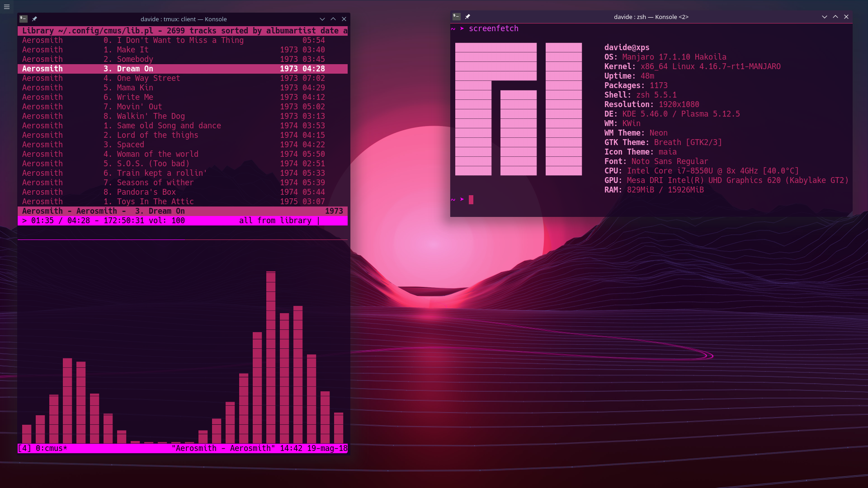The width and height of the screenshot is (868, 488).
Task: Click the minimize chevron on the zsh window
Action: point(826,16)
